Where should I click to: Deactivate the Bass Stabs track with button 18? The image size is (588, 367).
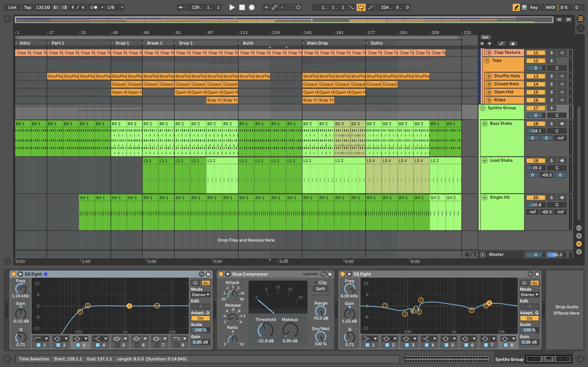pos(536,124)
